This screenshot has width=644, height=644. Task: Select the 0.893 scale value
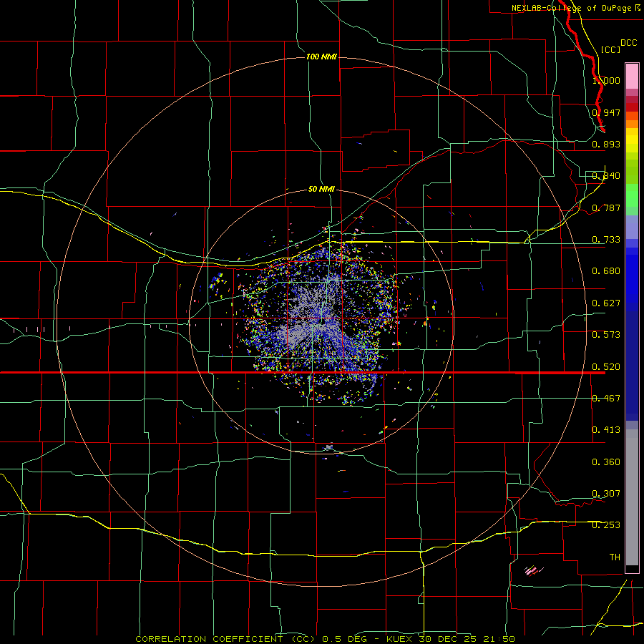pos(606,144)
